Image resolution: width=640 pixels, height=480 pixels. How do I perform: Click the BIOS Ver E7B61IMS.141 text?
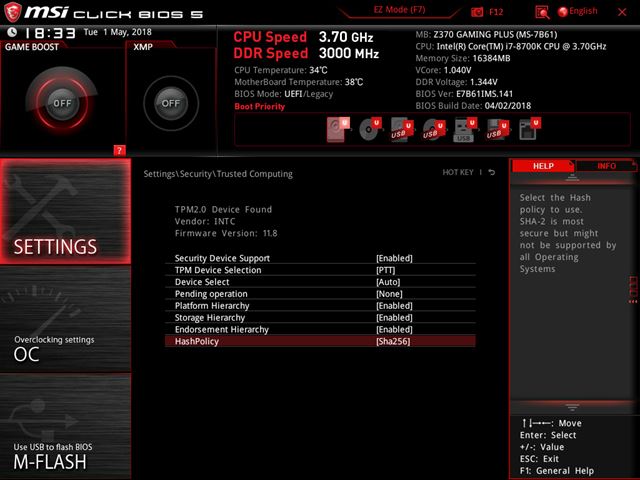(x=464, y=94)
